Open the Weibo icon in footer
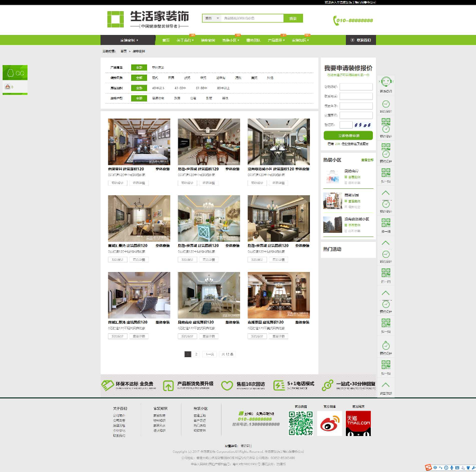476x472 pixels. 329,423
